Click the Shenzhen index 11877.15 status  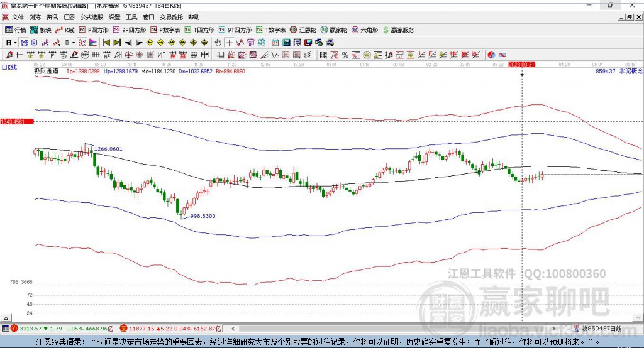[x=171, y=329]
